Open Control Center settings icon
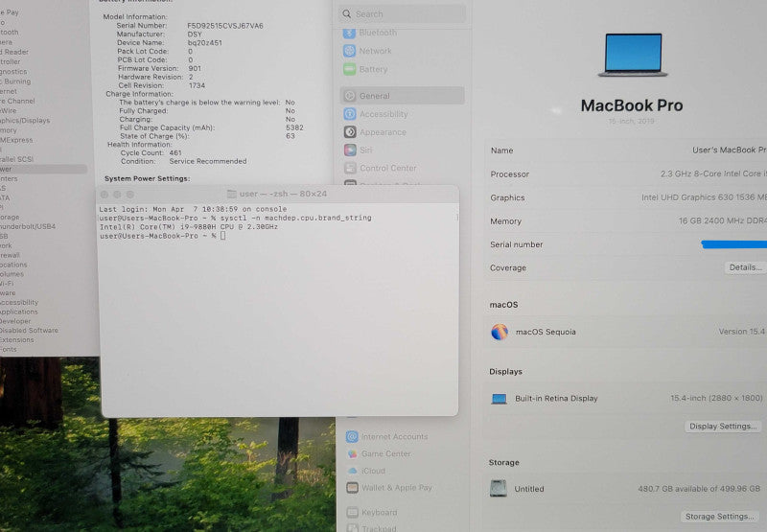The height and width of the screenshot is (532, 767). pos(350,168)
